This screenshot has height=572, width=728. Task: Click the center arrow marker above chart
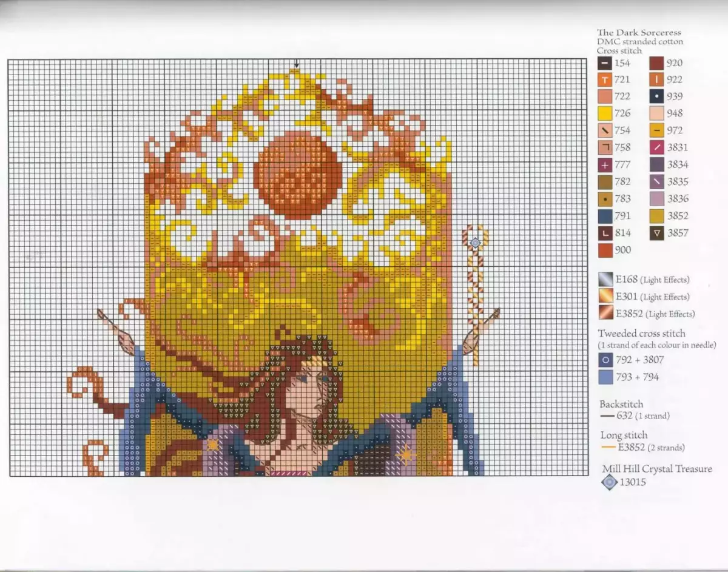[297, 64]
